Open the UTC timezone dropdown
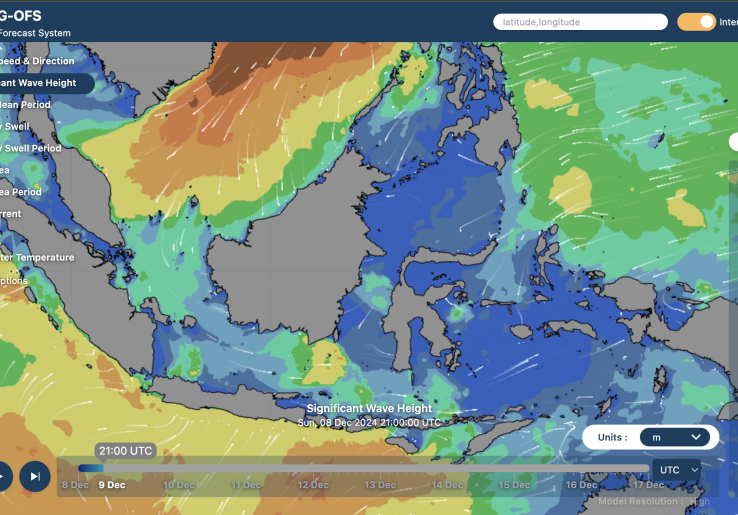The height and width of the screenshot is (515, 738). [677, 469]
